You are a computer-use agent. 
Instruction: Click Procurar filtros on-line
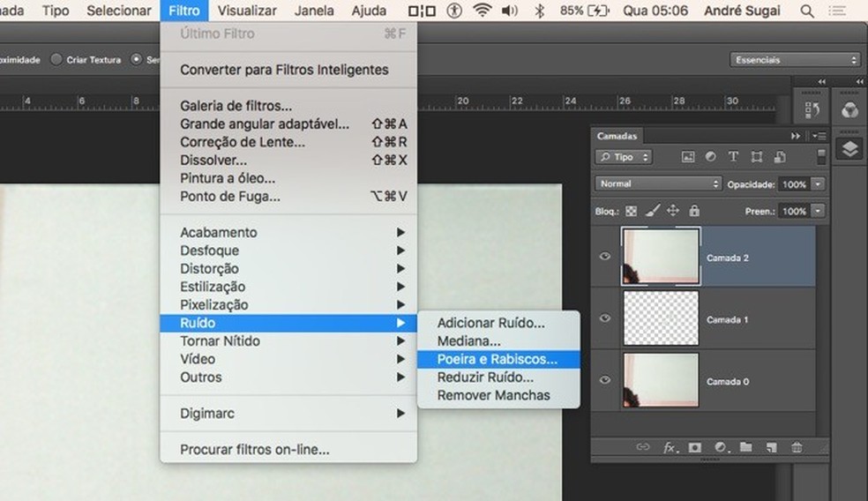tap(288, 450)
